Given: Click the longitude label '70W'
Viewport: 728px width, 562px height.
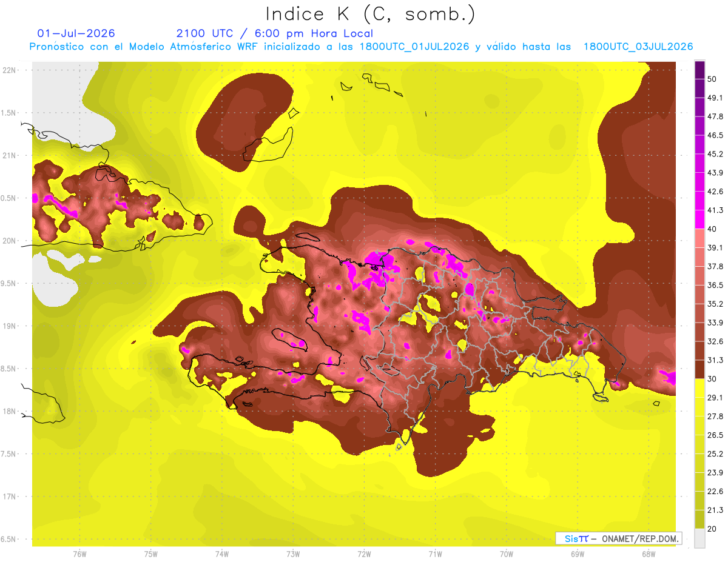Looking at the screenshot, I should click(x=506, y=554).
